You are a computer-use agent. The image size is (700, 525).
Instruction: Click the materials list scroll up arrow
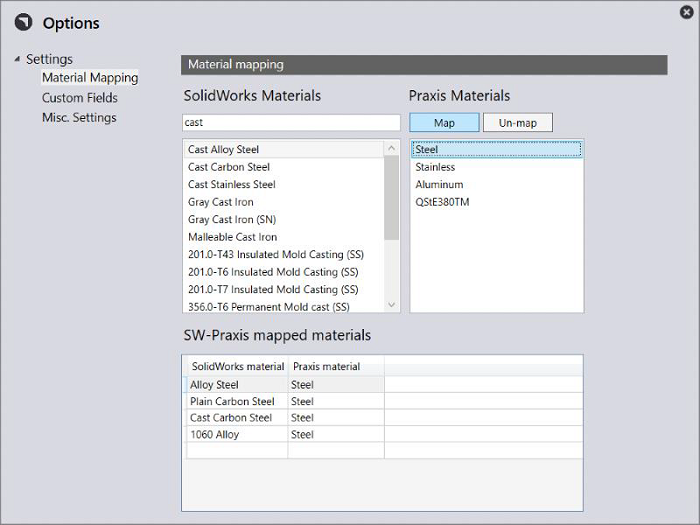click(x=392, y=148)
